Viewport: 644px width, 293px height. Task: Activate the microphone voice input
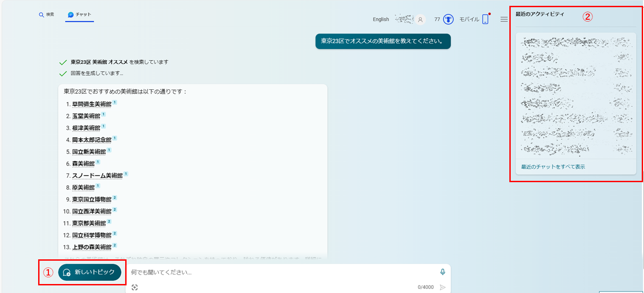(443, 272)
